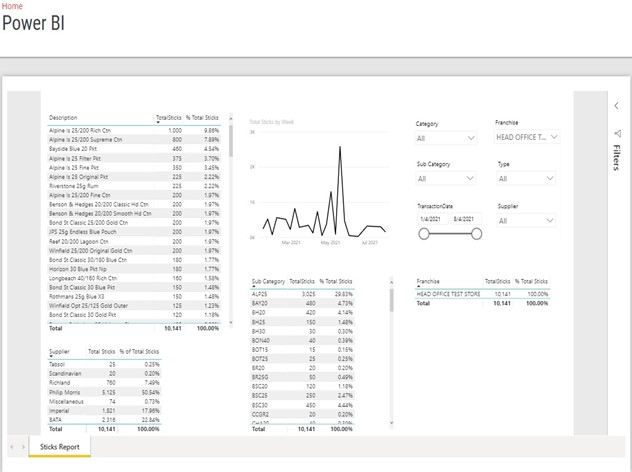Grab the right TransactionDate slider handle
This screenshot has height=472, width=632.
[x=476, y=234]
